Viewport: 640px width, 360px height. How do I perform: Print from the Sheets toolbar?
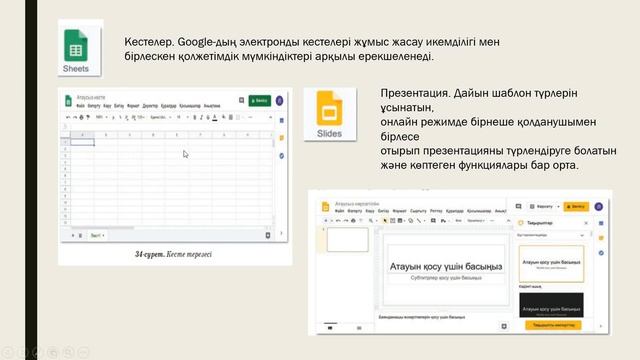click(x=81, y=117)
